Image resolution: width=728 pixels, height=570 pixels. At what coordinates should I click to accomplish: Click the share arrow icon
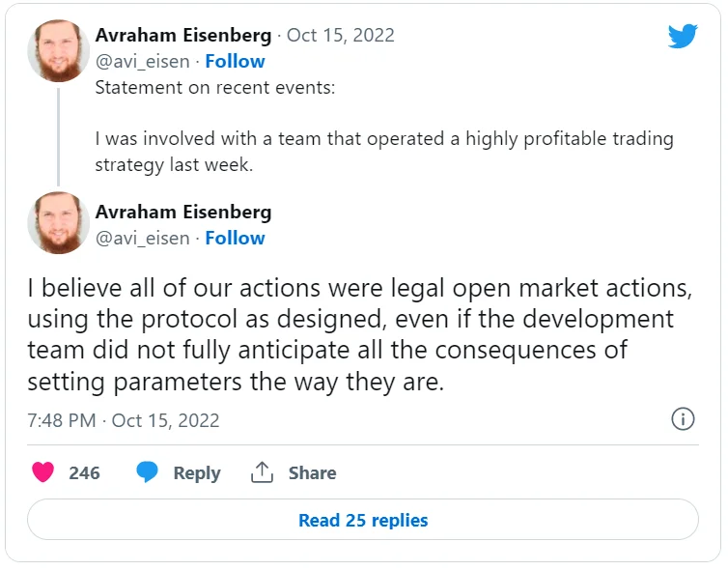pos(262,472)
